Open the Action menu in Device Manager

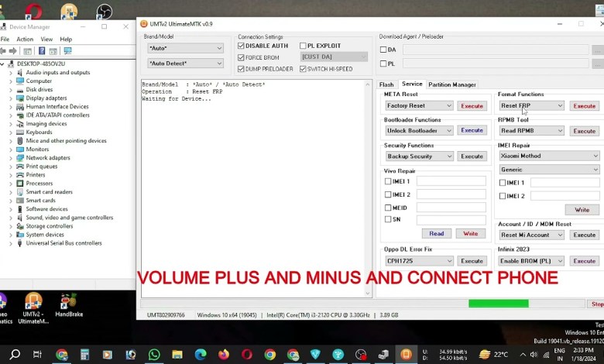(x=25, y=39)
